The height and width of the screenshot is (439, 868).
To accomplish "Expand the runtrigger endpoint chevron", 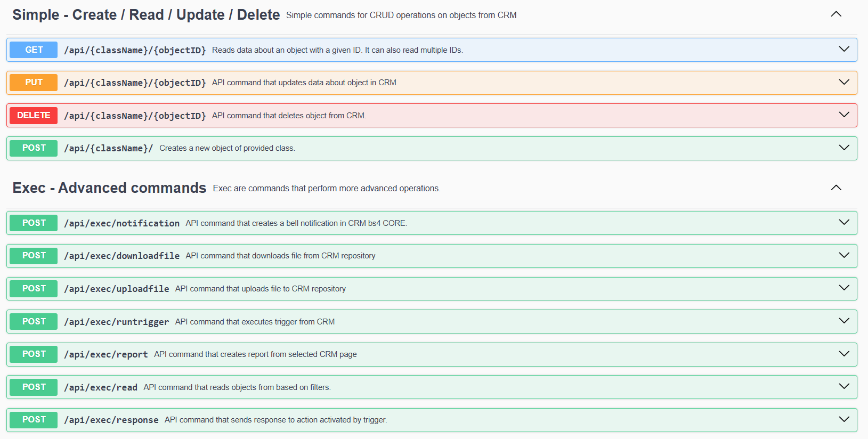I will coord(844,321).
